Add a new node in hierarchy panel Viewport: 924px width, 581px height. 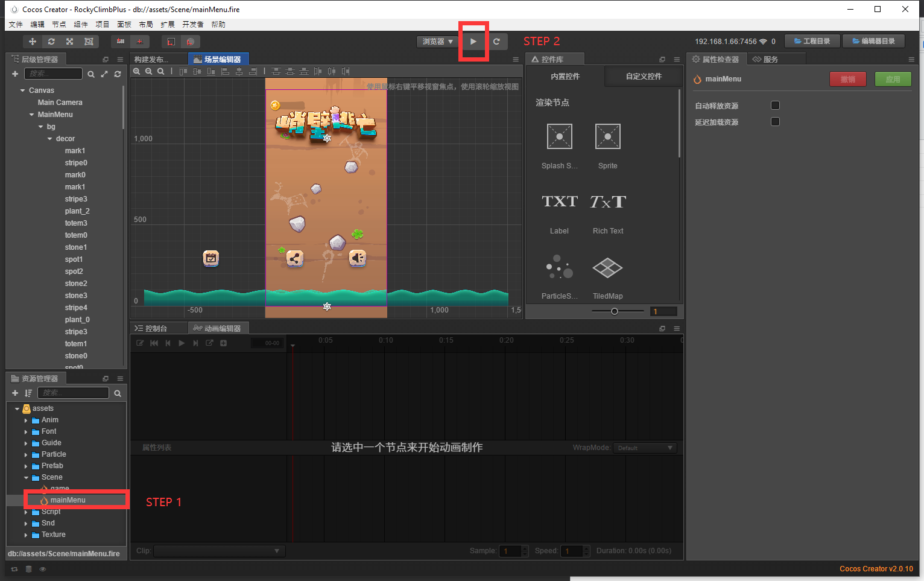click(x=15, y=74)
